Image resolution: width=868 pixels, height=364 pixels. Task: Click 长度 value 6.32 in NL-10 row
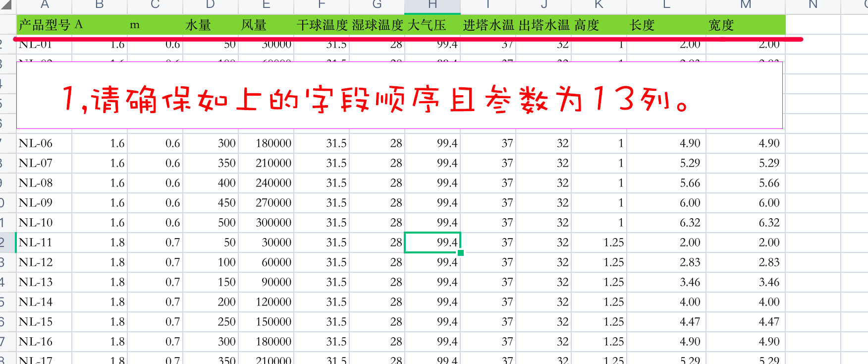[x=666, y=223]
